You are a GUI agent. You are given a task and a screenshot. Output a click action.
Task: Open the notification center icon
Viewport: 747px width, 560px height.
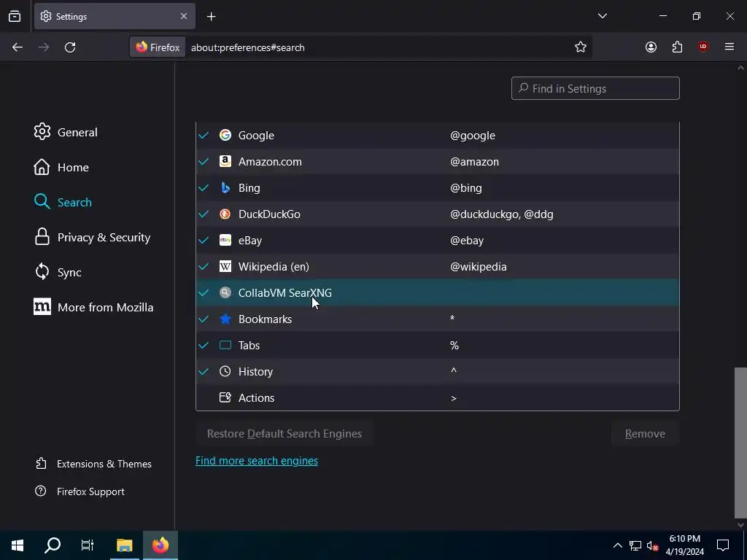click(x=723, y=545)
